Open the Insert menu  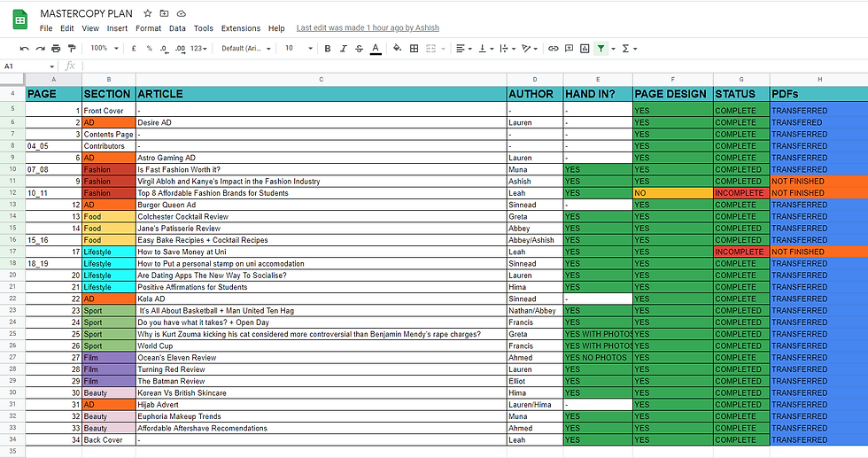[x=117, y=28]
